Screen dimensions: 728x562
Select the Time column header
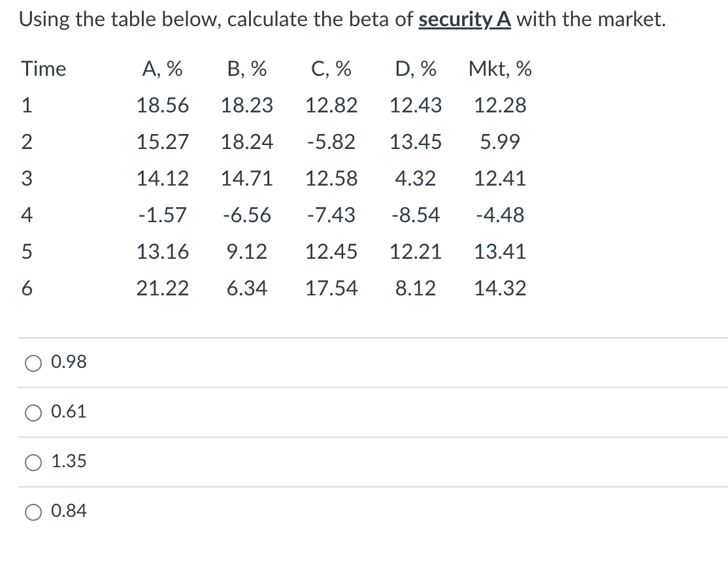tap(43, 69)
